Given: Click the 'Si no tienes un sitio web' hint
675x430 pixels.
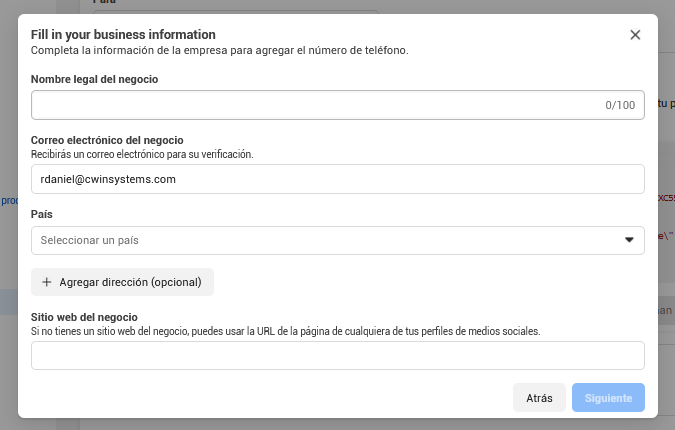Looking at the screenshot, I should [285, 331].
